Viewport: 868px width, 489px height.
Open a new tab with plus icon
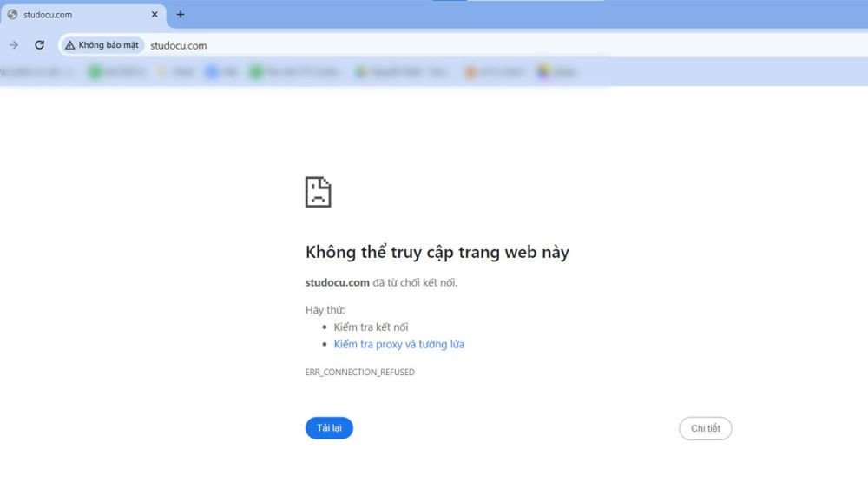coord(181,15)
